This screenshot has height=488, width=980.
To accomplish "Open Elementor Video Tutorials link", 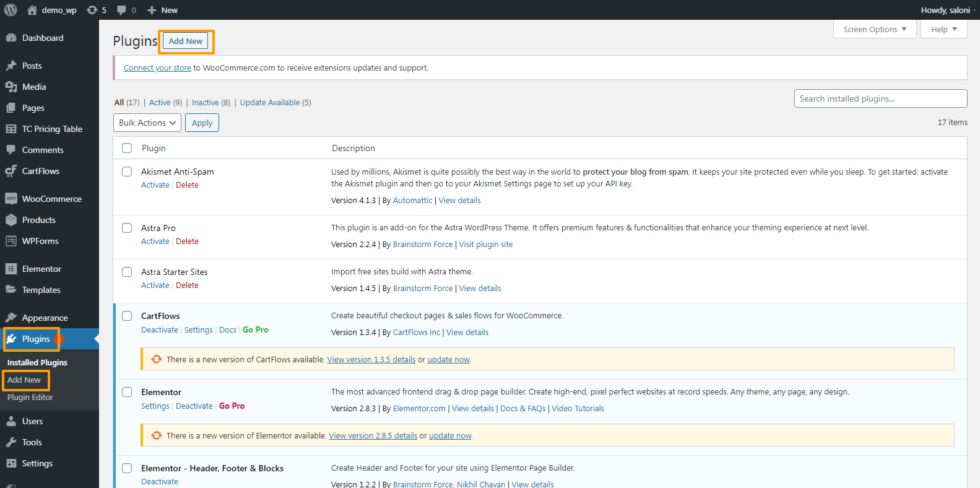I will click(578, 409).
